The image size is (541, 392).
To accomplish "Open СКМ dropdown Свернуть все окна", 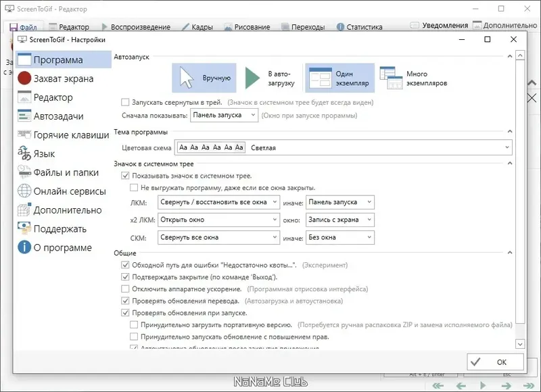I will pos(218,237).
